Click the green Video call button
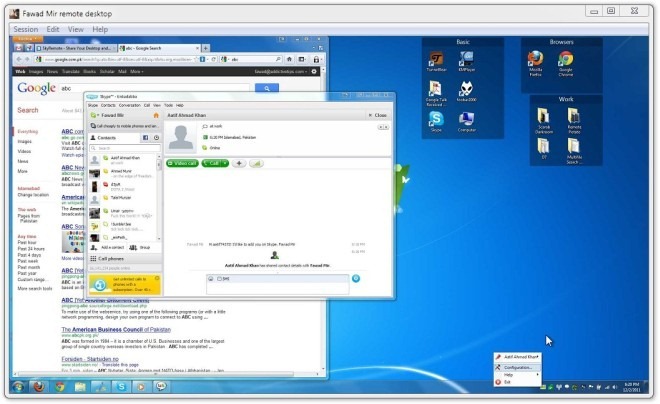660x404 pixels. coord(182,163)
